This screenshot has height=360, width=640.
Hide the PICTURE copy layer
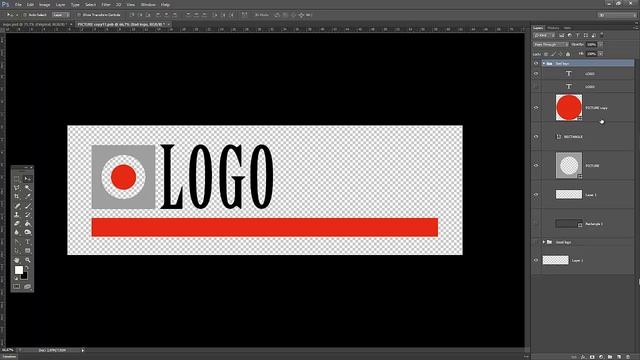(x=536, y=108)
